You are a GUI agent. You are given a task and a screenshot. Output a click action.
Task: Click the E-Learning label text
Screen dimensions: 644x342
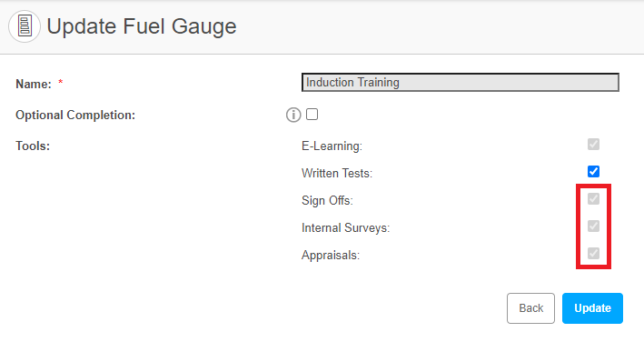[x=332, y=146]
